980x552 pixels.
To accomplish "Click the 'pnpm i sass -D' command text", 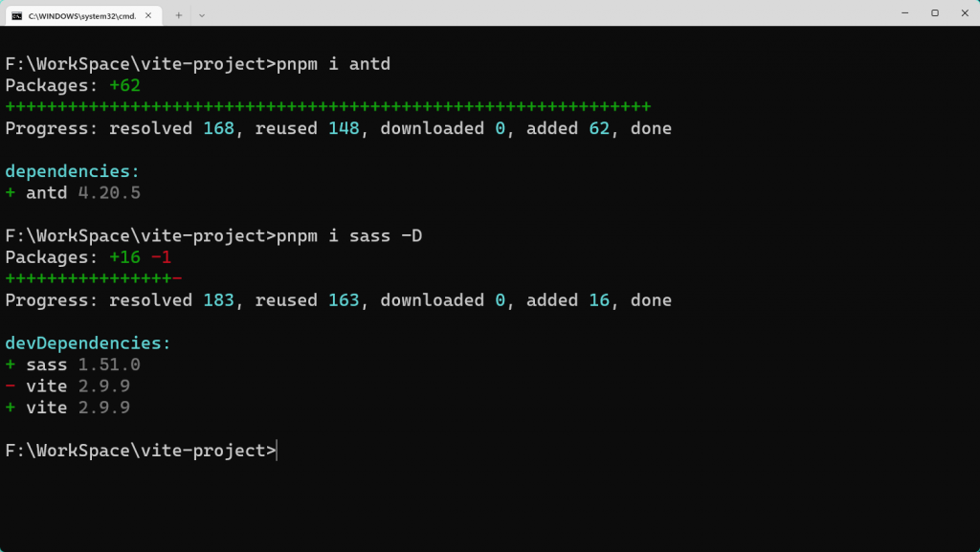I will (348, 235).
